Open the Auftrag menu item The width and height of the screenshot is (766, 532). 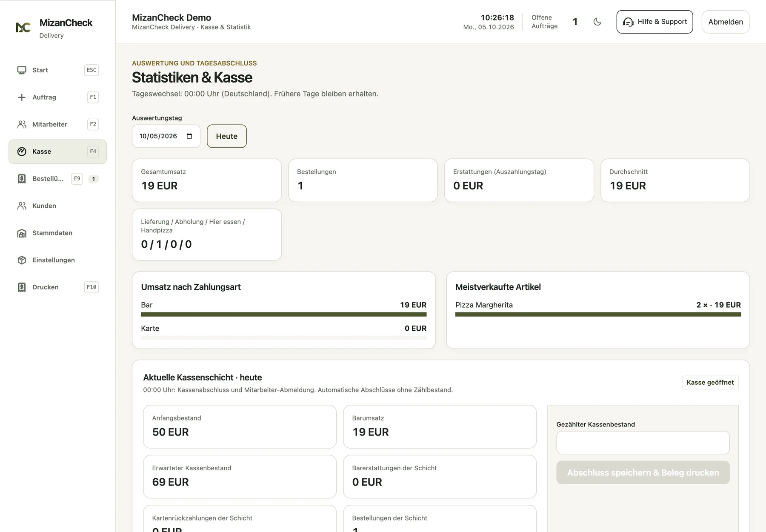[x=57, y=97]
